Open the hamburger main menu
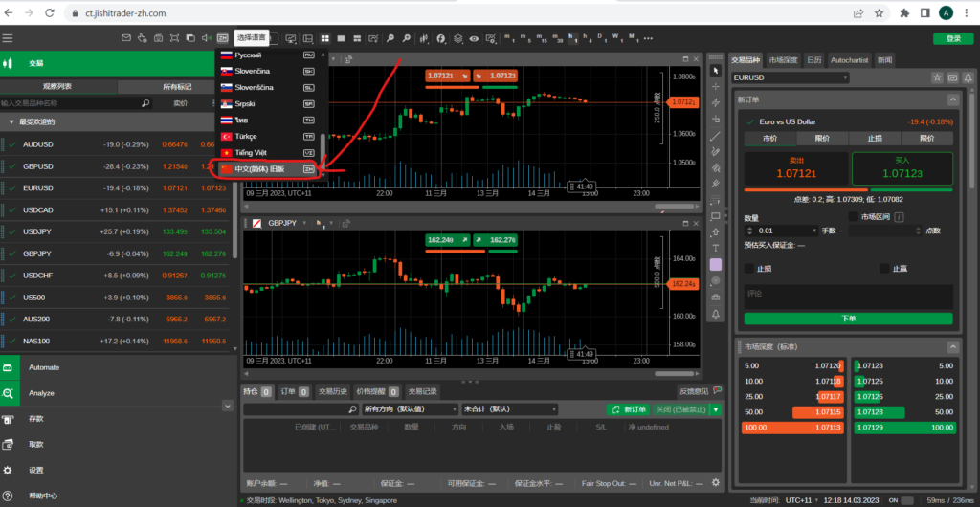Screen dimensions: 980x507 (x=8, y=38)
